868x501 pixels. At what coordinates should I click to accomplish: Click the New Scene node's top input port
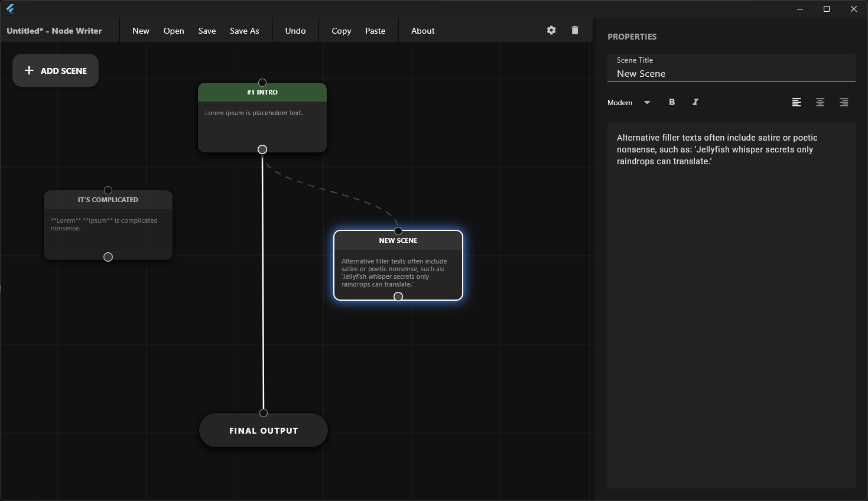(x=398, y=231)
